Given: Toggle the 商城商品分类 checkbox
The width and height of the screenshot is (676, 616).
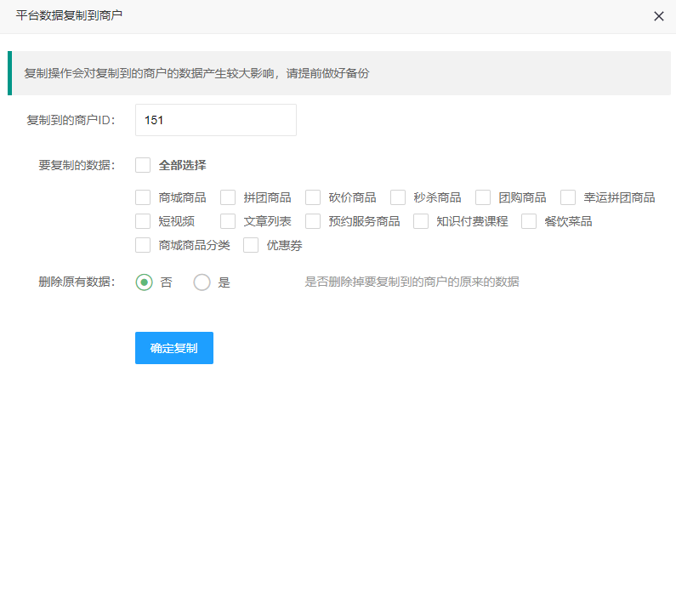Looking at the screenshot, I should click(x=143, y=245).
